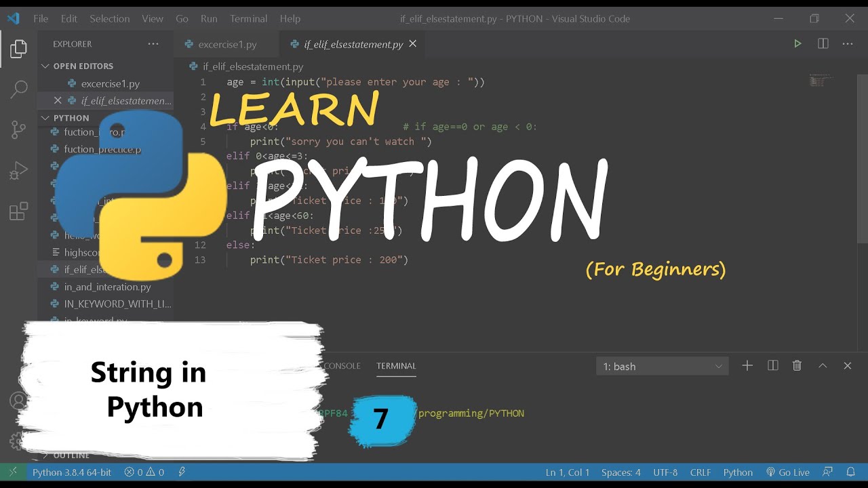Open the View menu

click(153, 18)
